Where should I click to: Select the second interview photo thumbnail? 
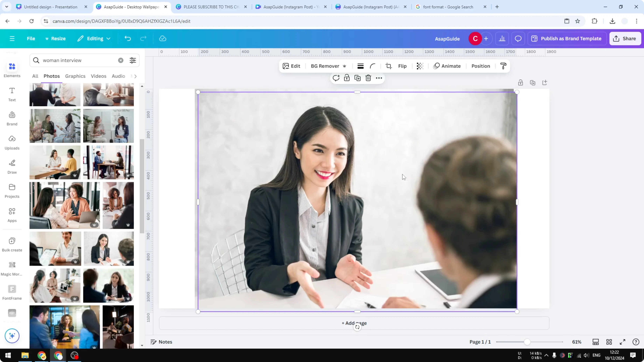pyautogui.click(x=108, y=95)
